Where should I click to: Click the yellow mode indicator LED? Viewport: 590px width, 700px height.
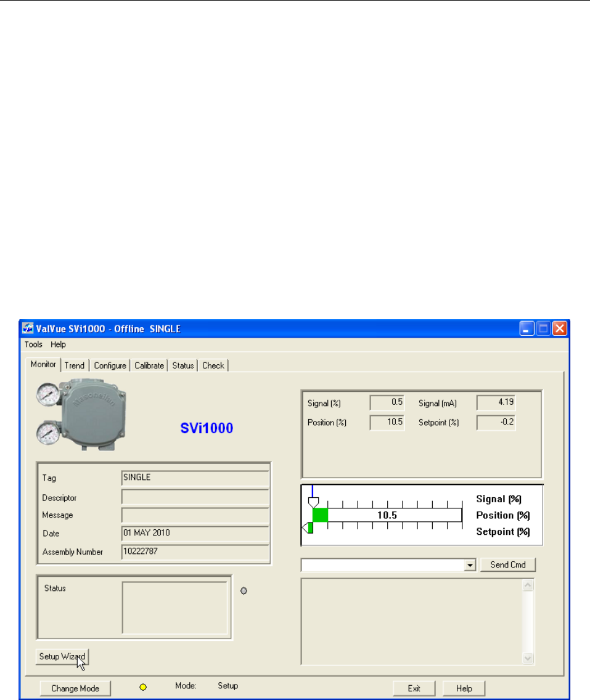143,687
